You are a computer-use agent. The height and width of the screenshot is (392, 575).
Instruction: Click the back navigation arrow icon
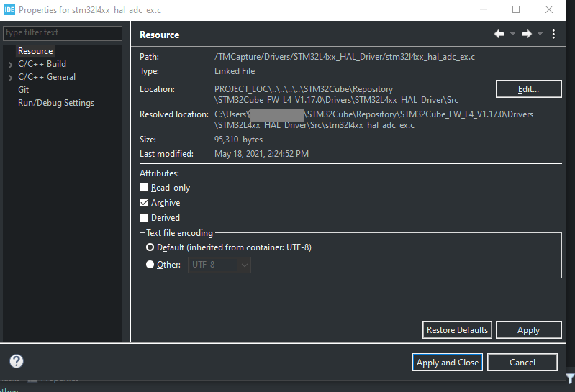click(499, 34)
